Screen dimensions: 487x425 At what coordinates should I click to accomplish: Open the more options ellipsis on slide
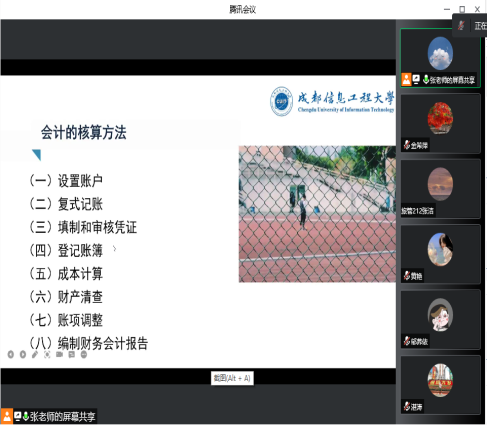84,354
